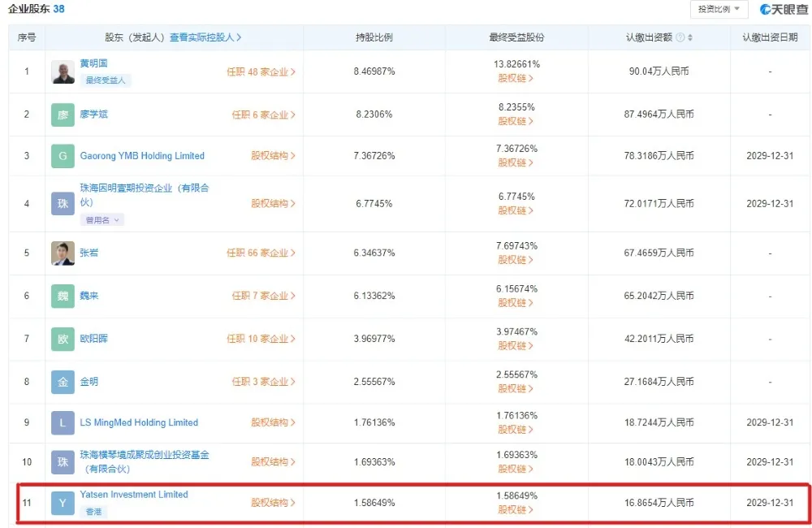Image resolution: width=812 pixels, height=528 pixels.
Task: Click the green 欧 avatar icon
Action: click(63, 339)
